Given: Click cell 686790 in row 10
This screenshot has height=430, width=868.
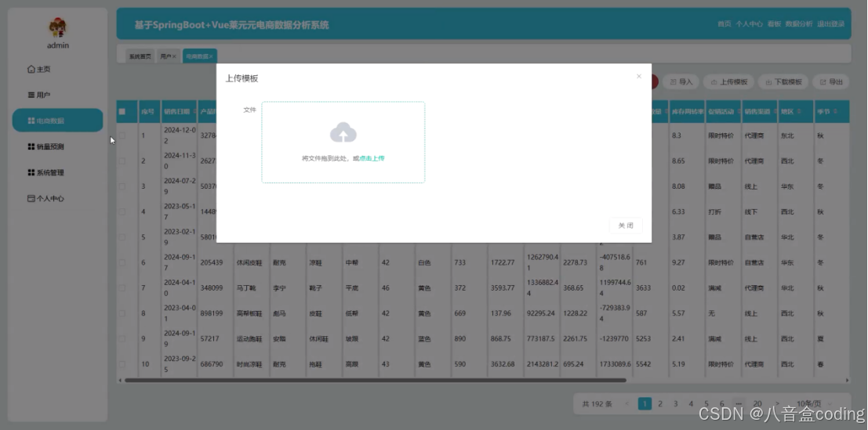Looking at the screenshot, I should click(212, 364).
